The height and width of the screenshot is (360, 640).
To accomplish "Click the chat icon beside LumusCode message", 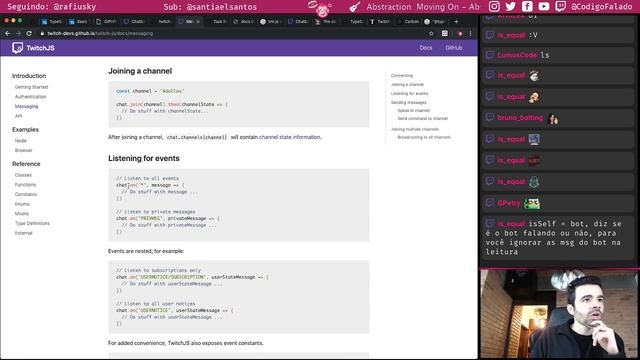I will (x=490, y=55).
